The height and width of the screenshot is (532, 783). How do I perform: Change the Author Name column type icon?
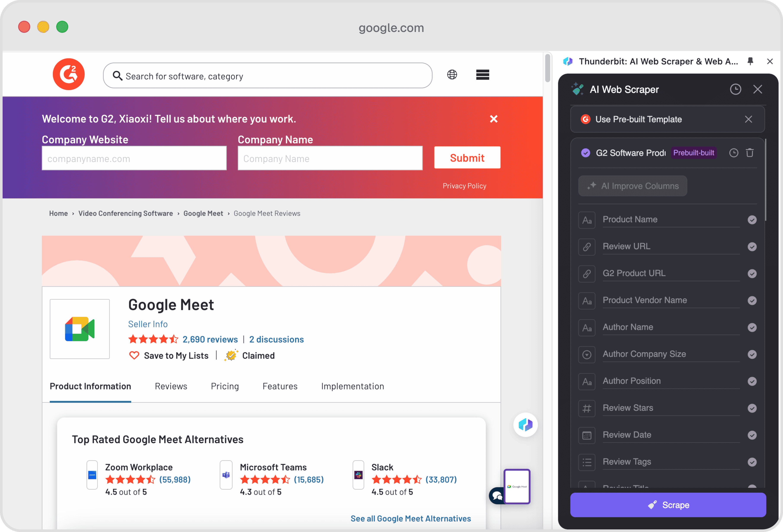587,328
